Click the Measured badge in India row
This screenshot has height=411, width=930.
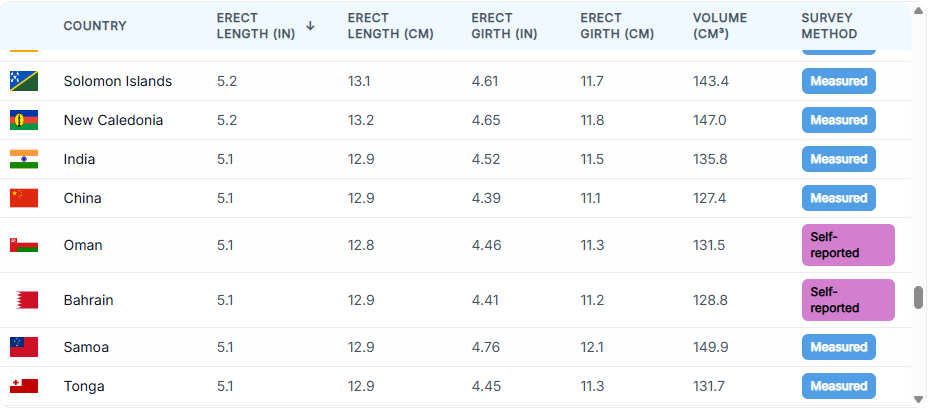(838, 159)
